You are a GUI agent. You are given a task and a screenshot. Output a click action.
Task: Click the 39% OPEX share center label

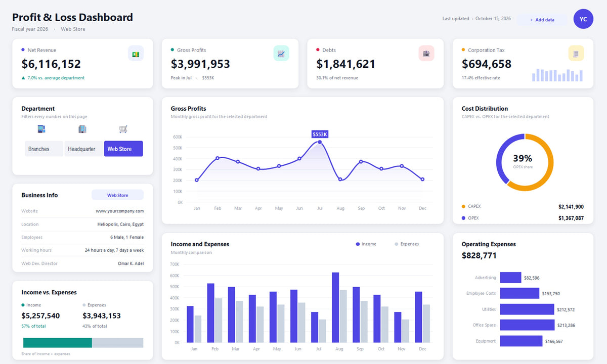523,158
